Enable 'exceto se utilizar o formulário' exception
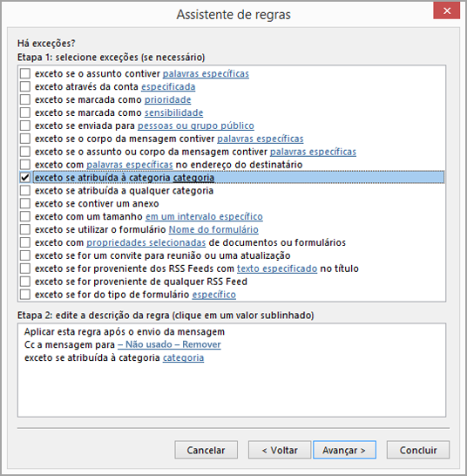The height and width of the screenshot is (476, 467). point(25,229)
